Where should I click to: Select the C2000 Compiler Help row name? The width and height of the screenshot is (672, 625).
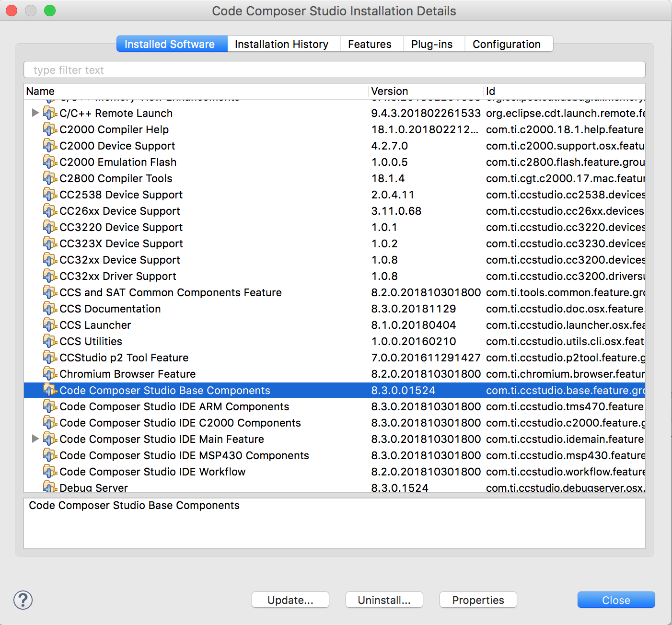114,129
